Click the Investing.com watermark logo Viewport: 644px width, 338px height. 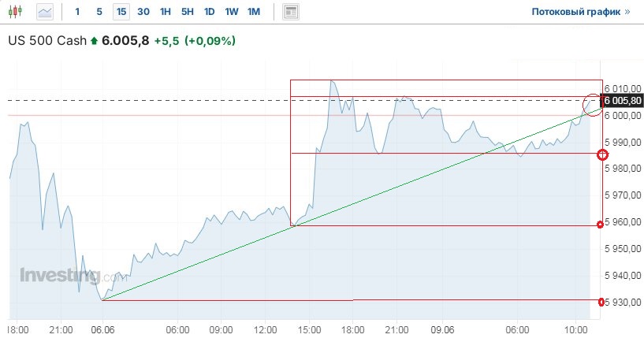click(x=73, y=277)
